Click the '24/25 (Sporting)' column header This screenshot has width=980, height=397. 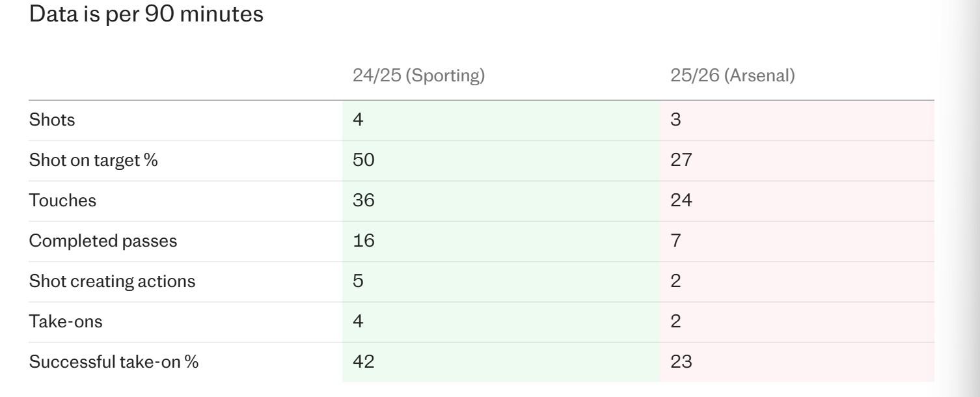coord(418,75)
